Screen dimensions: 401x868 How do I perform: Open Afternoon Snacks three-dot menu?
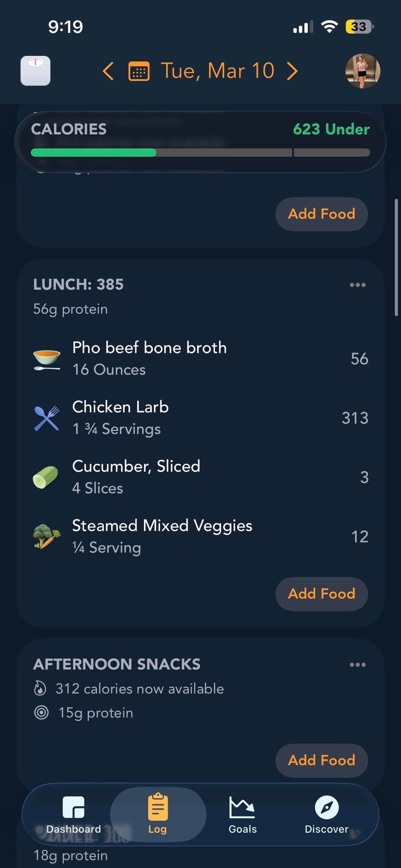click(358, 664)
